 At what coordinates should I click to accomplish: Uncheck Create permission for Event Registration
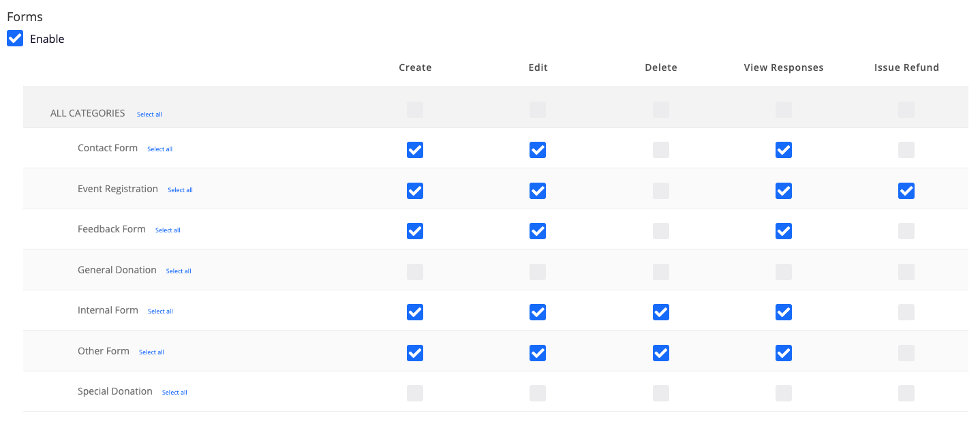(415, 191)
